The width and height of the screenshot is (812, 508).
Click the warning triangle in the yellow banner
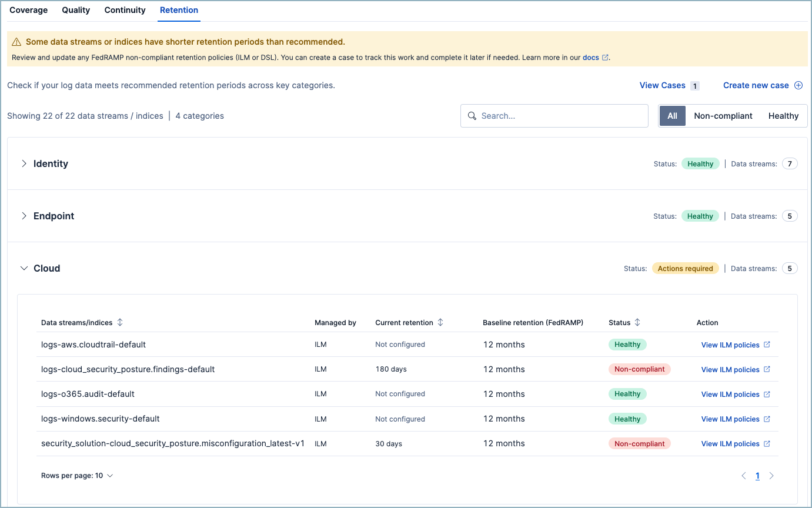[x=16, y=41]
